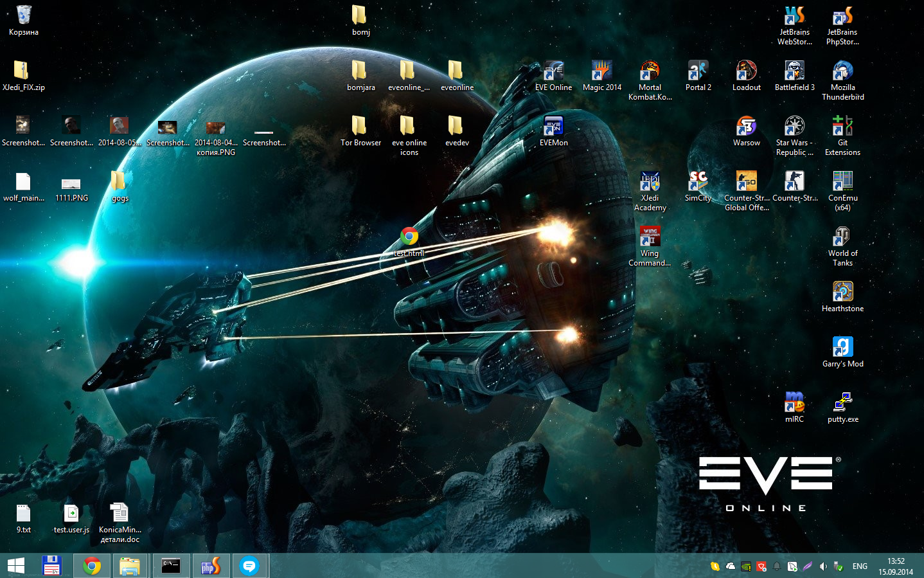Select the Warsow game shortcut
This screenshot has width=924, height=578.
click(746, 131)
